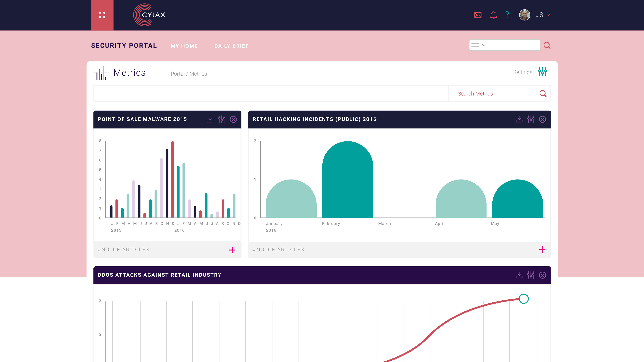
Task: Select the DDoS line chart endpoint marker
Action: coord(523,299)
